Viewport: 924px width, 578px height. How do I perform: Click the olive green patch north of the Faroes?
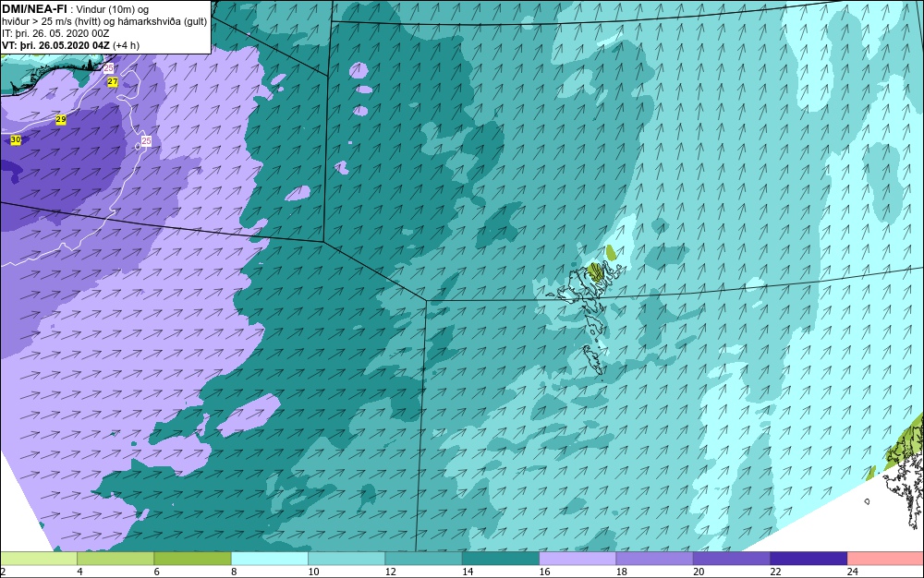[611, 253]
